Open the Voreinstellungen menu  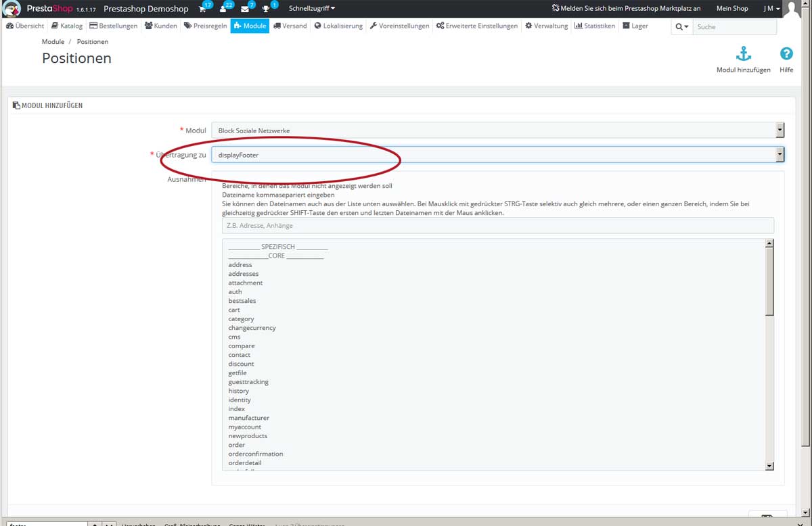(x=400, y=26)
